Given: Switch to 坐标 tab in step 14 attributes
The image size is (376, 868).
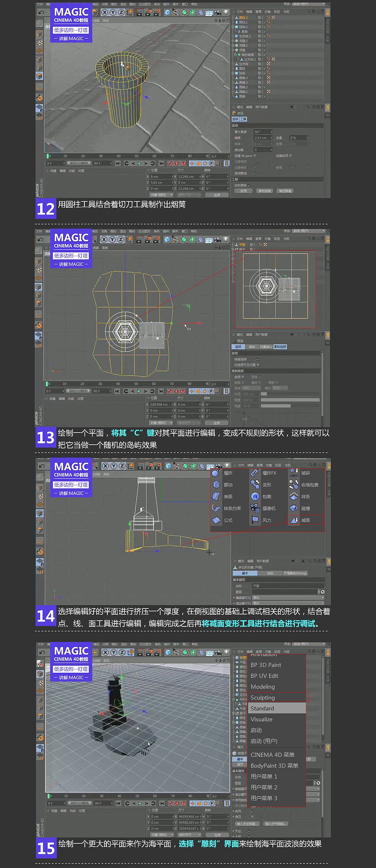Looking at the screenshot, I should tap(270, 573).
